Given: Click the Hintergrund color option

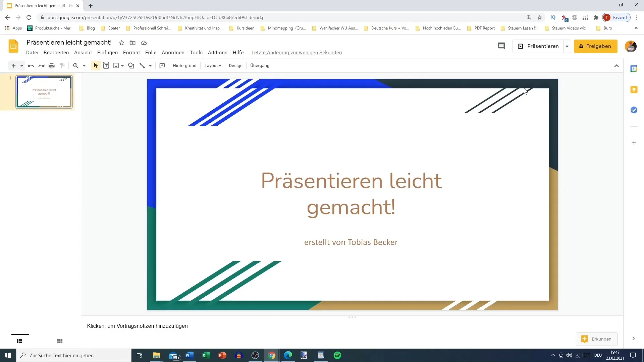Looking at the screenshot, I should pos(184,65).
